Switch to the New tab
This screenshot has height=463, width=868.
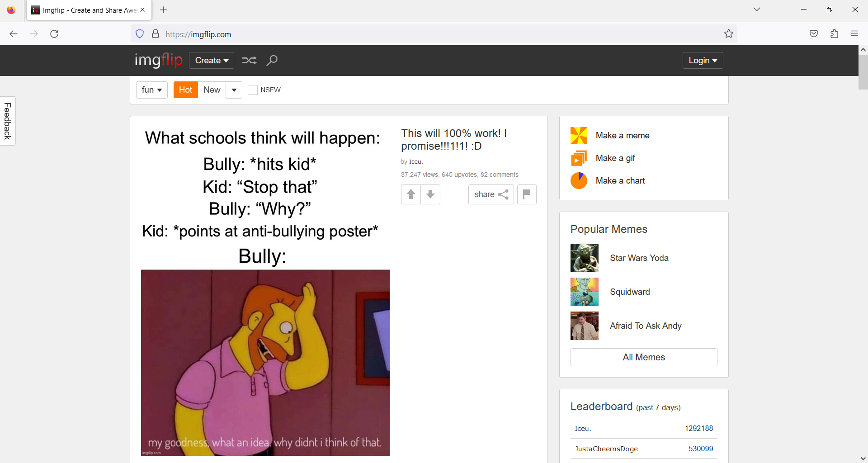coord(212,90)
